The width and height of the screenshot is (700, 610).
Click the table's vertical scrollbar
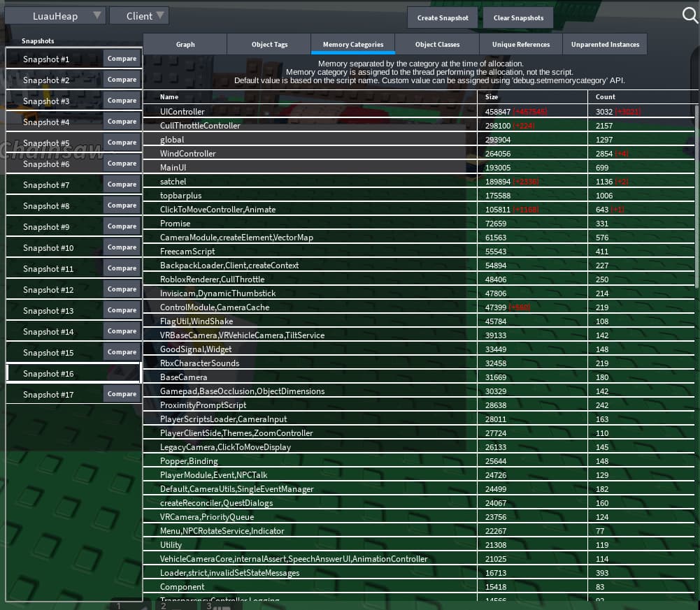coord(697,196)
